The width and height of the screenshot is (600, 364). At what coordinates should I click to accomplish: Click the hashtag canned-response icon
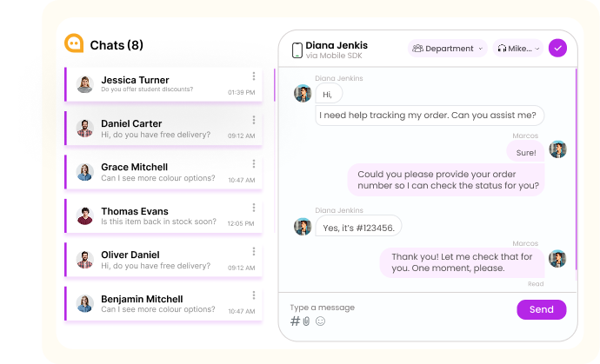click(295, 321)
